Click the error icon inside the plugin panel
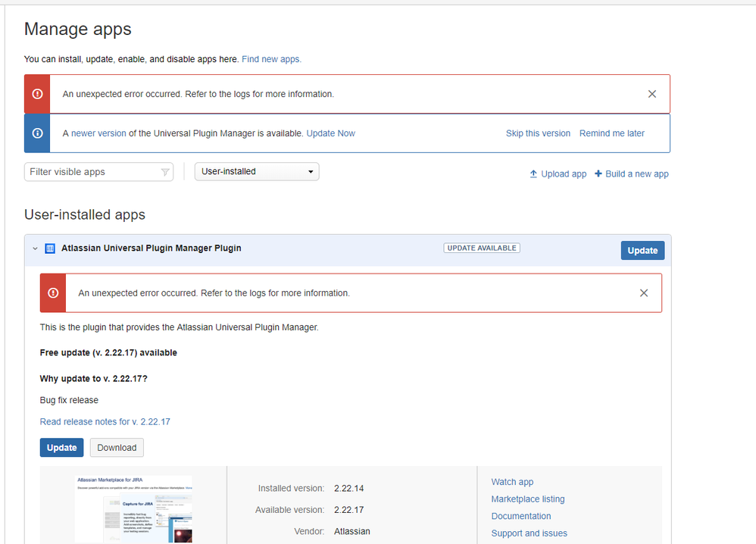Screen dimensions: 756x544 coord(53,293)
